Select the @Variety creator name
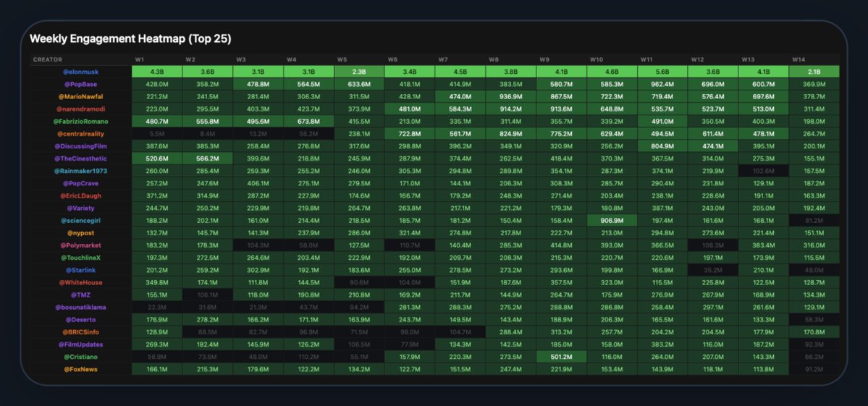868x406 pixels. [81, 208]
